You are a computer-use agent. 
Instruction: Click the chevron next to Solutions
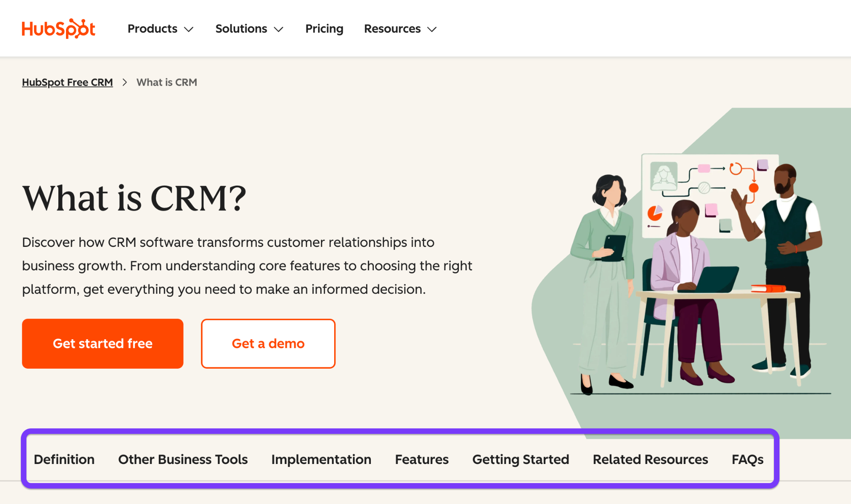(x=278, y=29)
